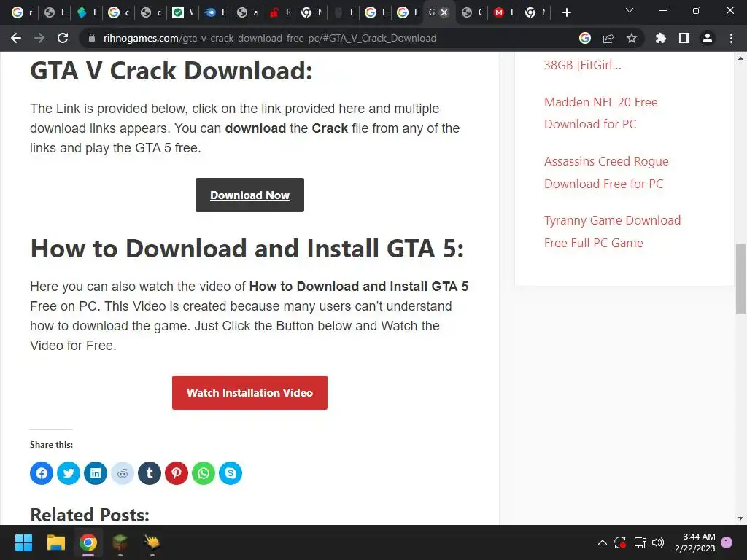Share this page via toolbar icon

pos(608,38)
